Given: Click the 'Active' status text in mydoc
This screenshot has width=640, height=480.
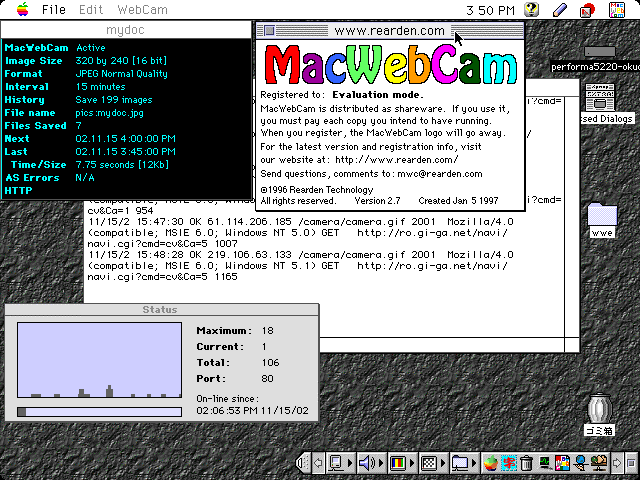Looking at the screenshot, I should [91, 48].
